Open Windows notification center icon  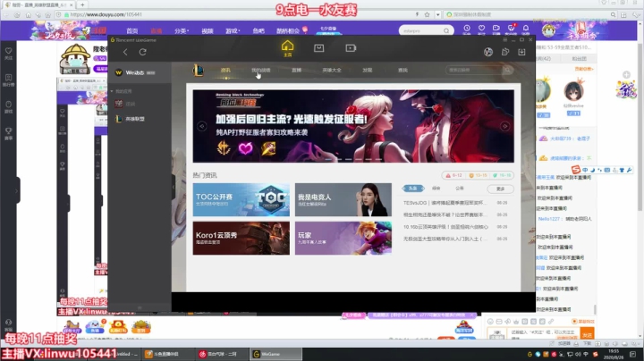[x=633, y=354]
